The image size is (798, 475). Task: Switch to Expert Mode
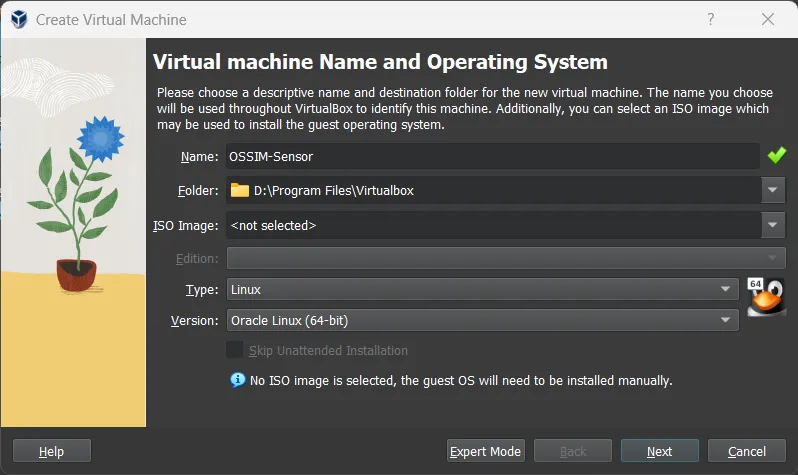(x=485, y=451)
